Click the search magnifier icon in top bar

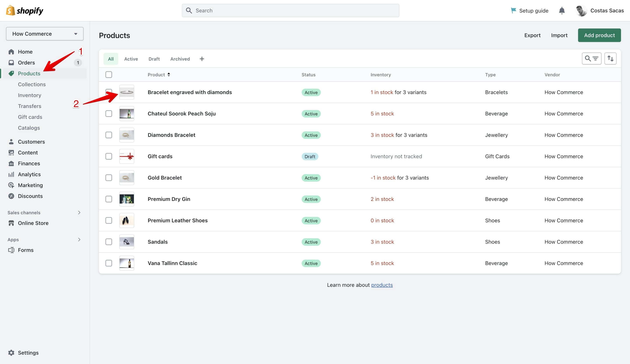[x=189, y=10]
